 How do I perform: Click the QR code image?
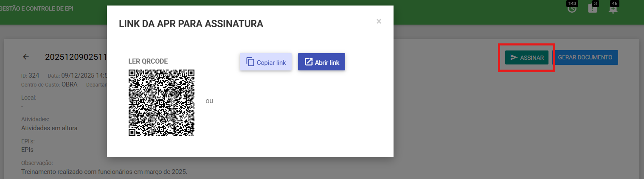click(161, 103)
